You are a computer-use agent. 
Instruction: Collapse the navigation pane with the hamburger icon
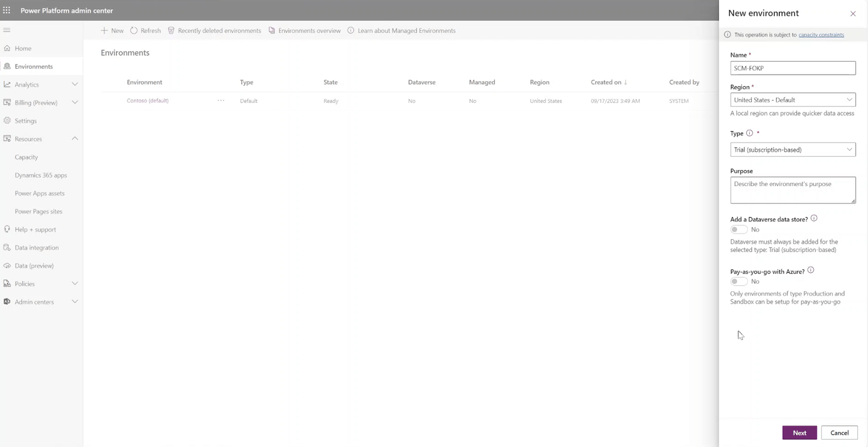click(7, 30)
